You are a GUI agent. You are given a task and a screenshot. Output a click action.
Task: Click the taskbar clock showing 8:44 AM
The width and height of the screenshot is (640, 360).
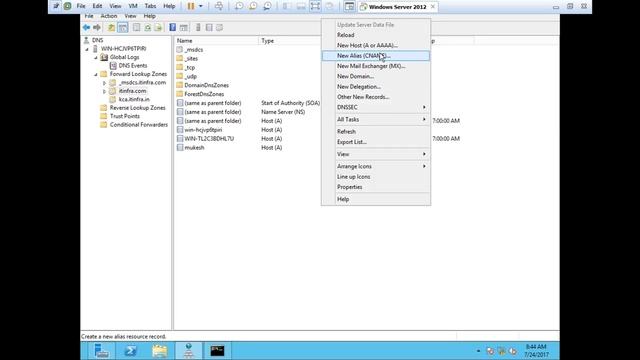coord(536,351)
